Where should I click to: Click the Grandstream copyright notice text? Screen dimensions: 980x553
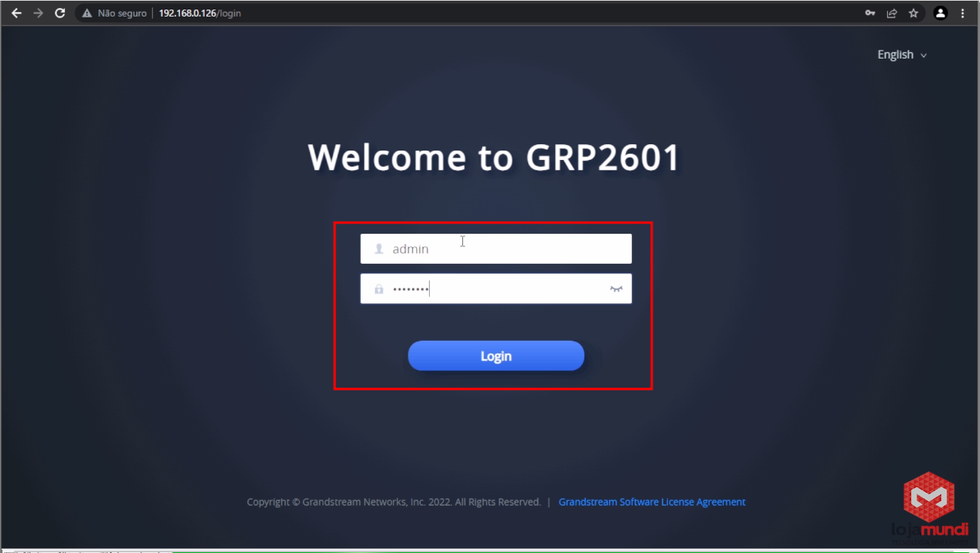(393, 502)
